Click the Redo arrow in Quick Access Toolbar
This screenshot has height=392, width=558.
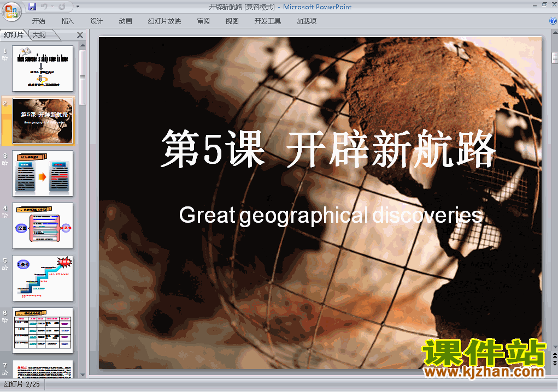click(x=62, y=7)
